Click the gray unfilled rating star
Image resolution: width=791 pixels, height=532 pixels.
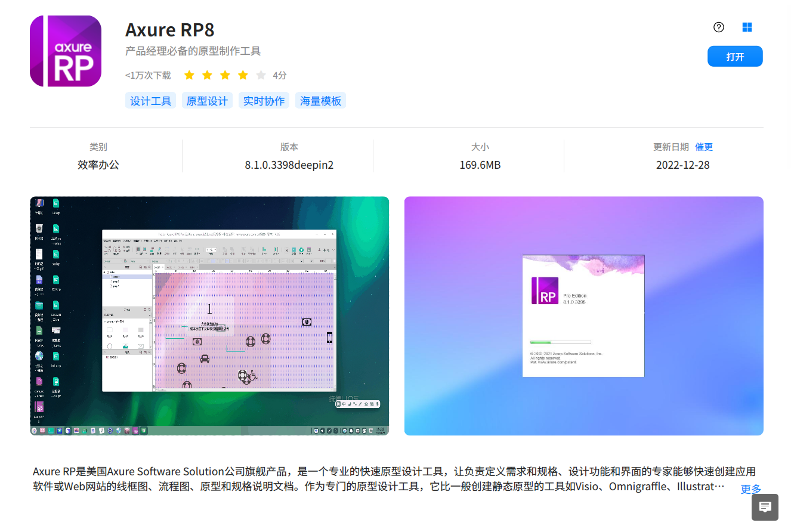tap(261, 75)
